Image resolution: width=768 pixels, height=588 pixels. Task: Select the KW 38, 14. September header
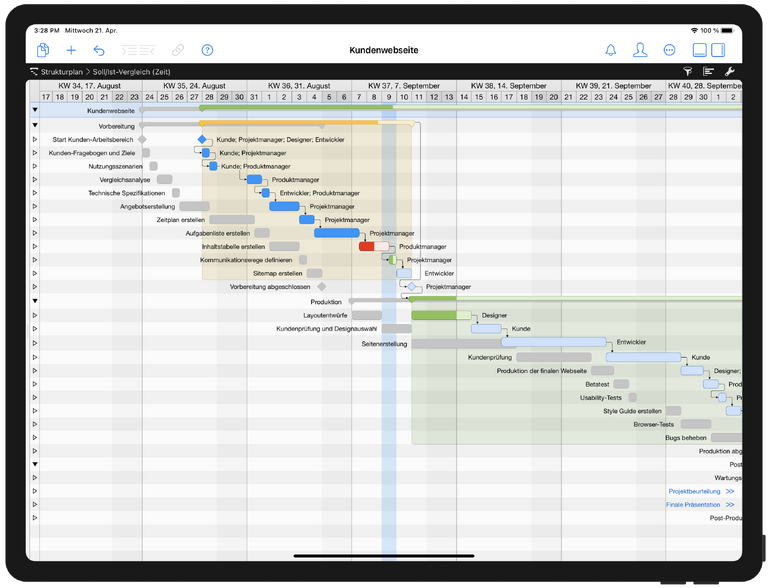(x=508, y=86)
